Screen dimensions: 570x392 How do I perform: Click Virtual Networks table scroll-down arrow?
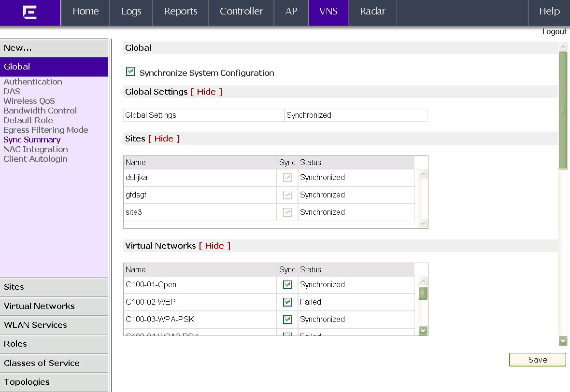(x=422, y=330)
